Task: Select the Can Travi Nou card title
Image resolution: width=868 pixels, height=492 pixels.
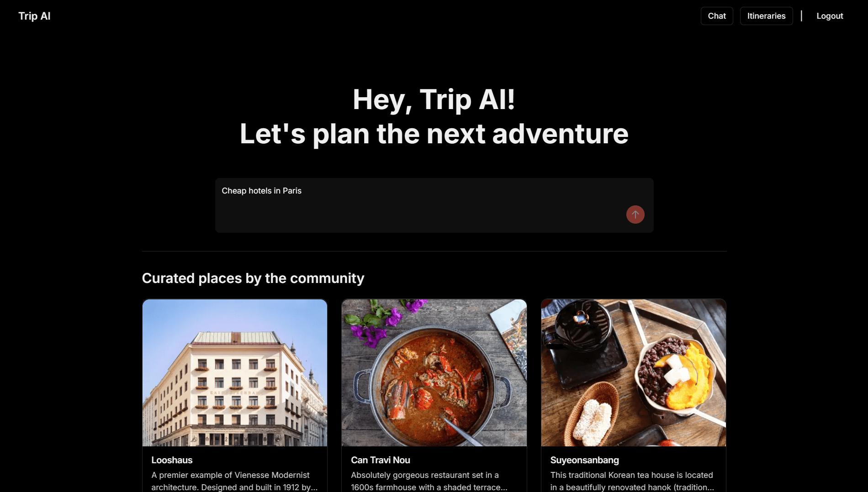Action: [381, 460]
